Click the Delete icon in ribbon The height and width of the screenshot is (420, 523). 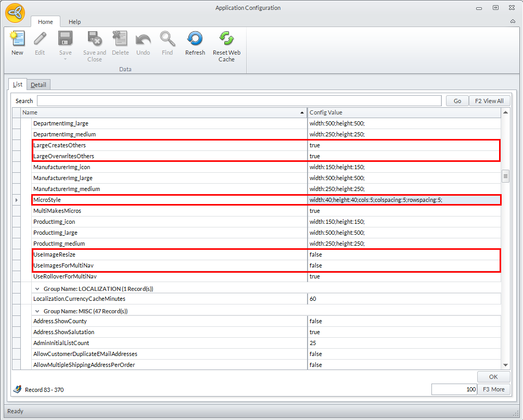click(x=120, y=39)
